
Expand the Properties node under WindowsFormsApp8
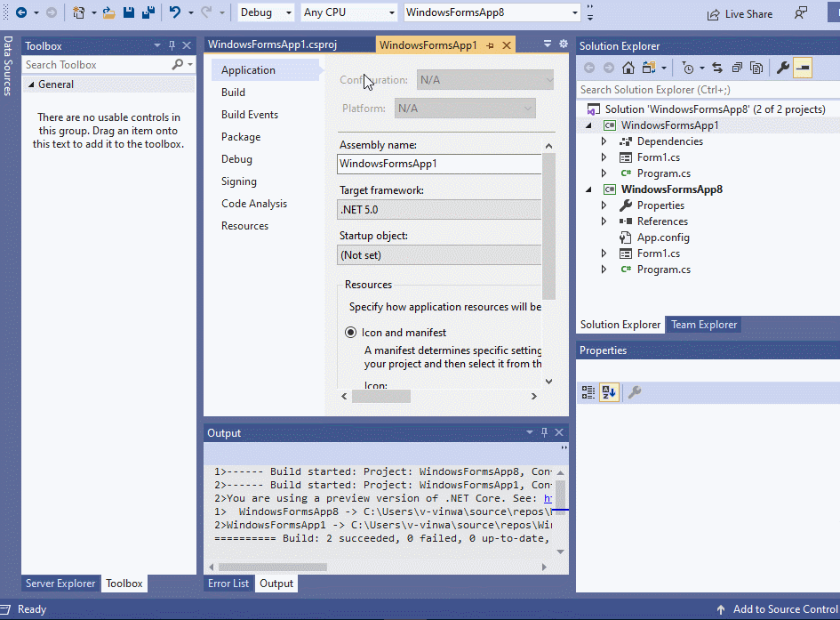click(604, 205)
